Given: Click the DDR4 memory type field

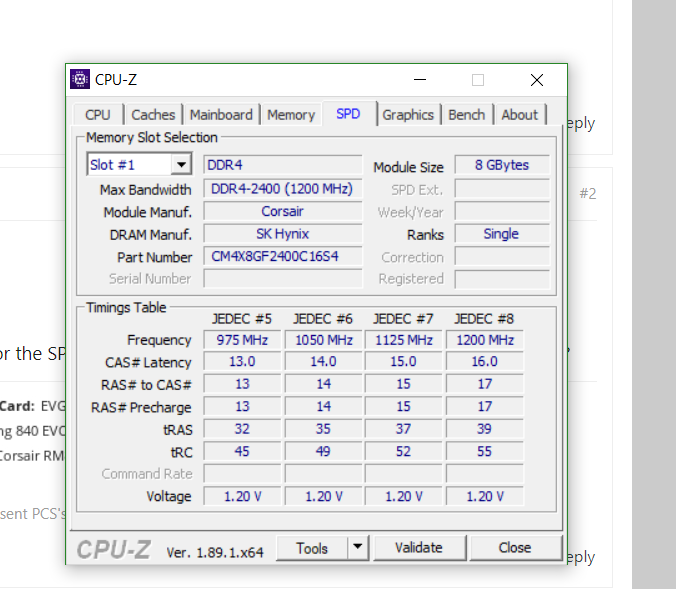Looking at the screenshot, I should pos(283,165).
